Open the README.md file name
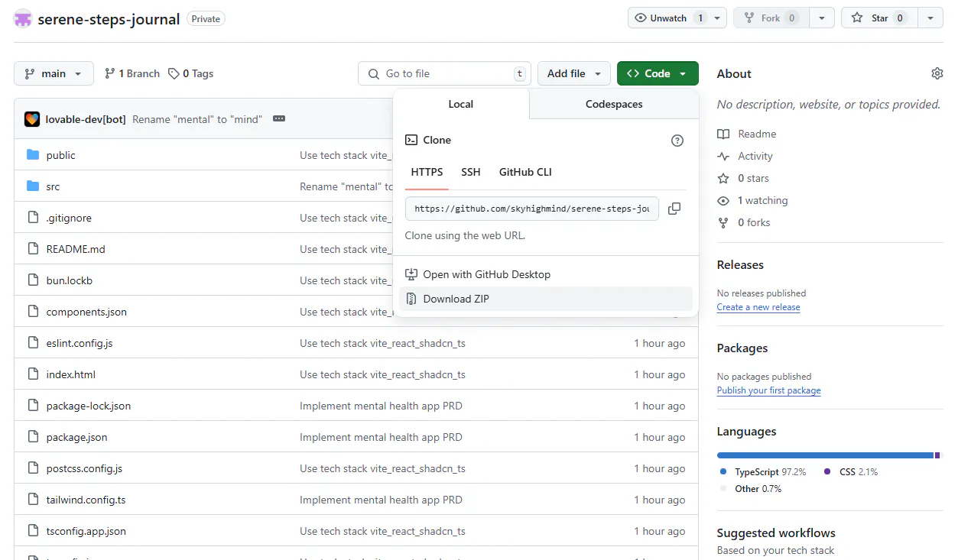 point(76,249)
